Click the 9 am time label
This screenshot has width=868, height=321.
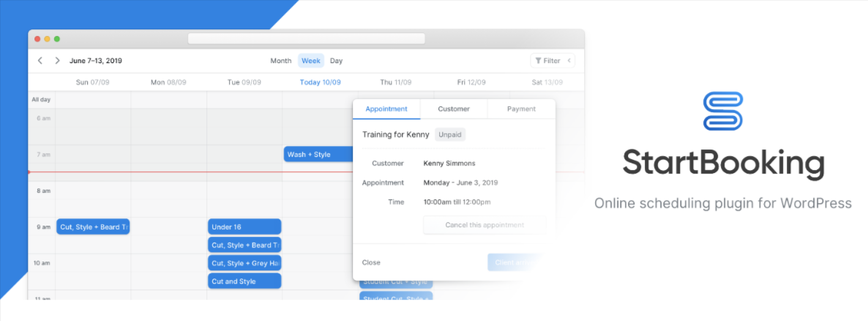tap(44, 226)
